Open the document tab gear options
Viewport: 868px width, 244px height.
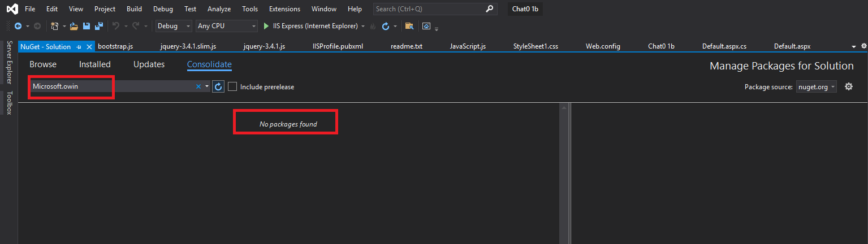tap(863, 46)
